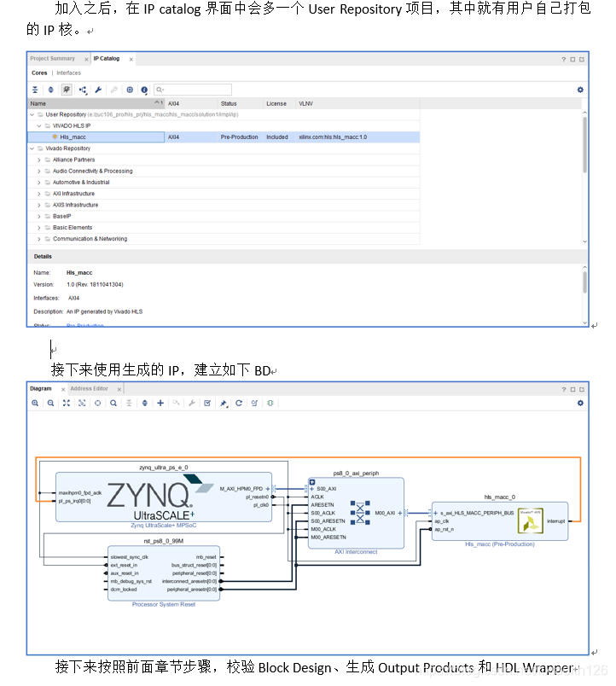Viewport: 616px width, 686px height.
Task: Click the Add IP plus icon
Action: click(160, 404)
